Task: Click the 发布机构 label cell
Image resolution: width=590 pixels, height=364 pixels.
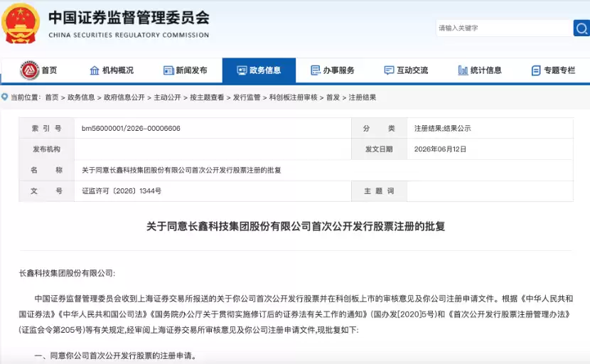Action: pos(47,149)
